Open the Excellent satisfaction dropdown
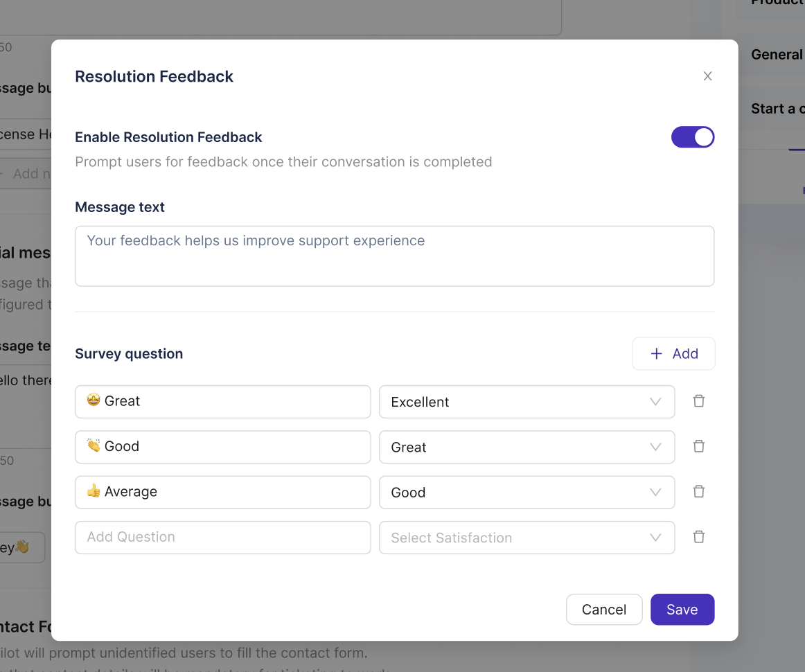805x672 pixels. [527, 402]
